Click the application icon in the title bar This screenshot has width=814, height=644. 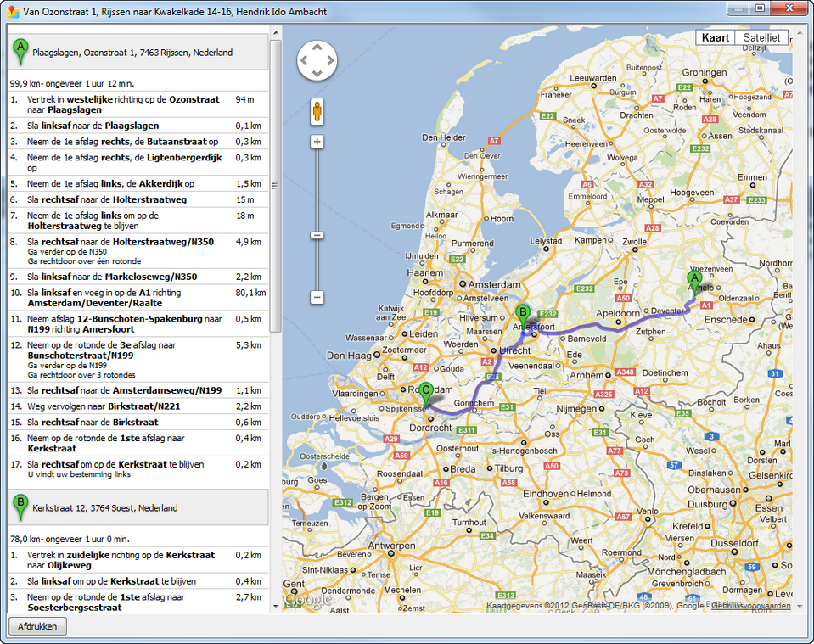pyautogui.click(x=13, y=11)
